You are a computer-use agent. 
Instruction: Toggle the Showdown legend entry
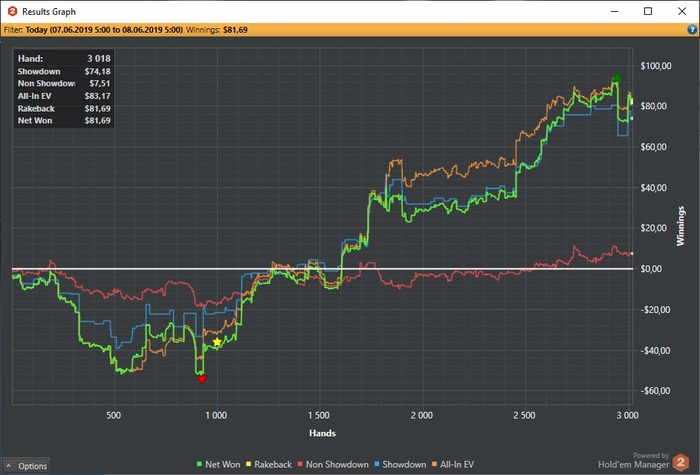click(x=400, y=464)
